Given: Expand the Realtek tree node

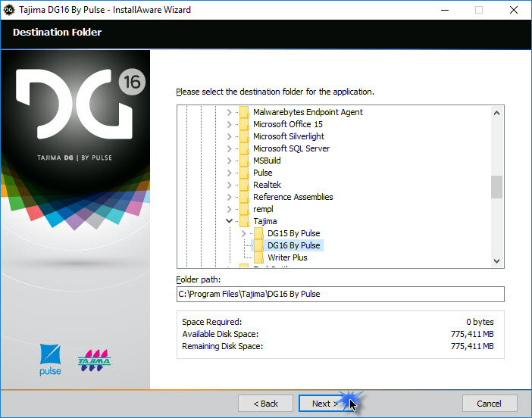Looking at the screenshot, I should coord(230,185).
